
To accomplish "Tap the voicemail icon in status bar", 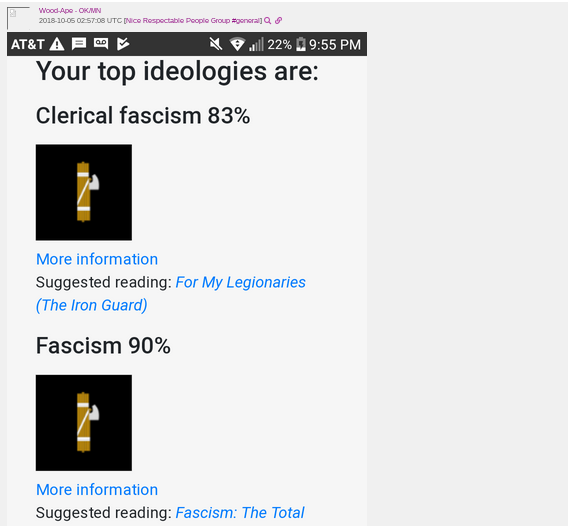I will click(x=101, y=44).
